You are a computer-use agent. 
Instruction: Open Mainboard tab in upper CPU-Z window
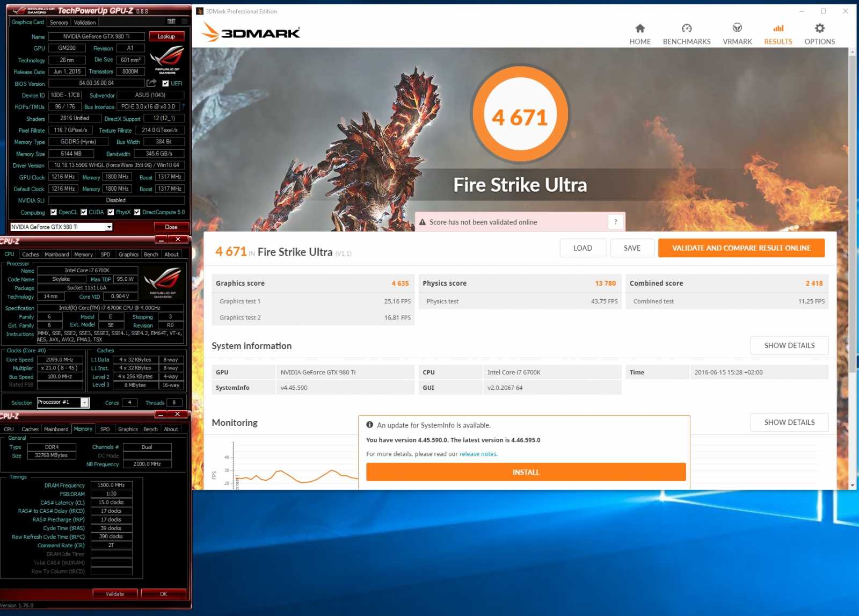[x=57, y=255]
